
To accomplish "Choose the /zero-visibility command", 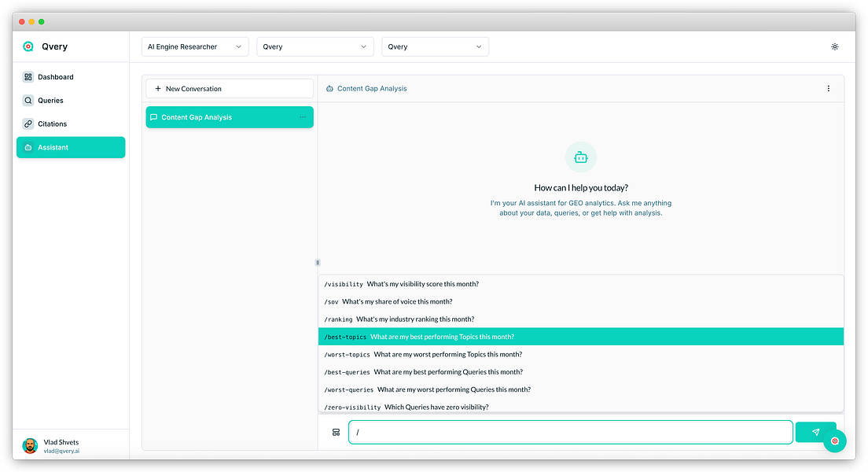I will click(x=581, y=407).
